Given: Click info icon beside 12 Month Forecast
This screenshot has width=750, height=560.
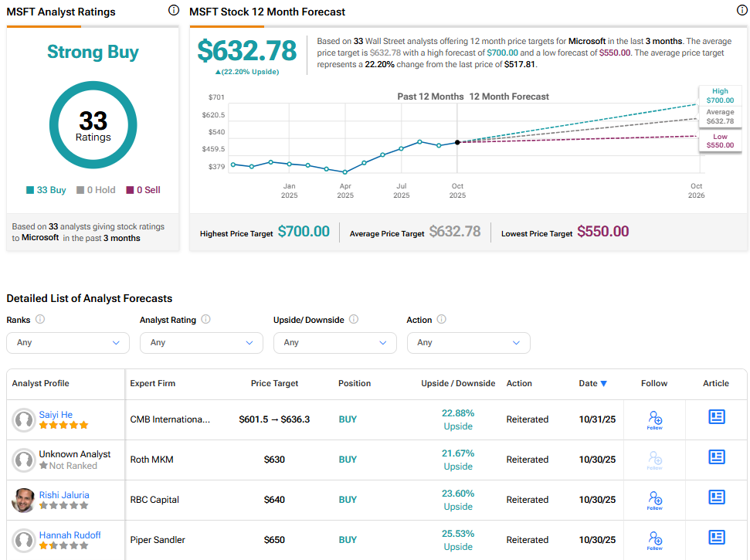Looking at the screenshot, I should click(x=742, y=11).
